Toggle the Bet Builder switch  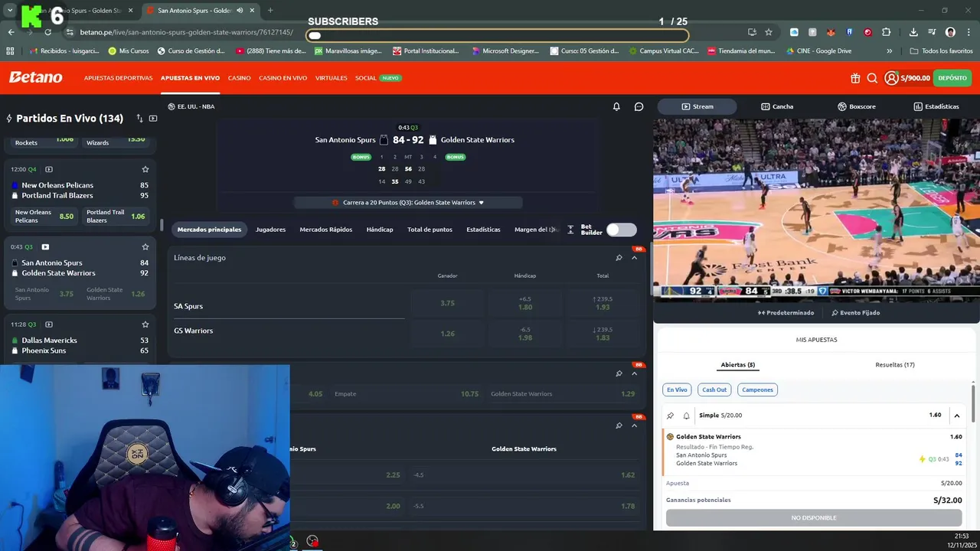point(621,230)
